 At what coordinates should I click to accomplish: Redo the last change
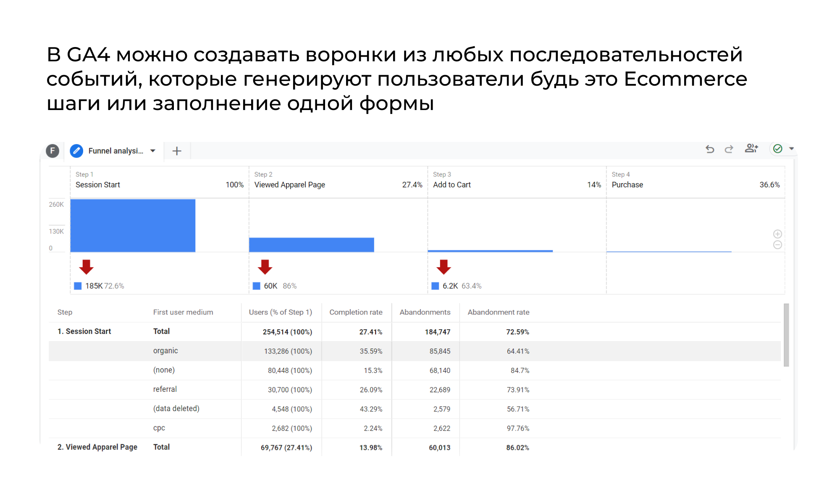[x=729, y=149]
